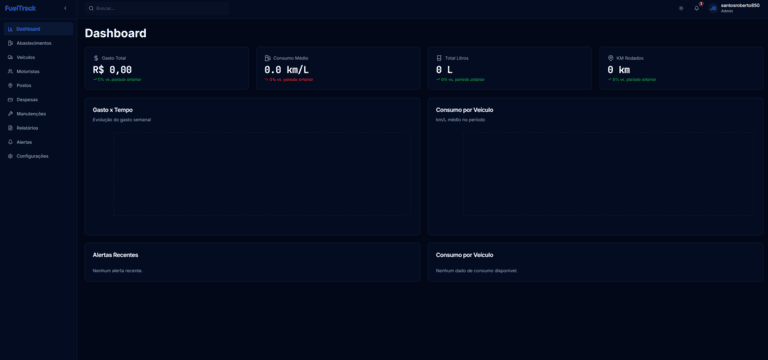768x360 pixels.
Task: Open the santosroberto850 user menu
Action: (x=740, y=8)
